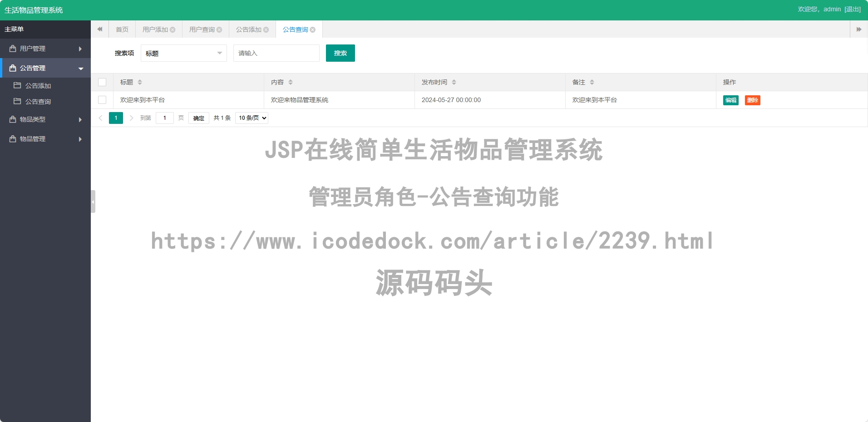Switch to the 用户查询 tab
Image resolution: width=868 pixels, height=422 pixels.
click(x=202, y=29)
